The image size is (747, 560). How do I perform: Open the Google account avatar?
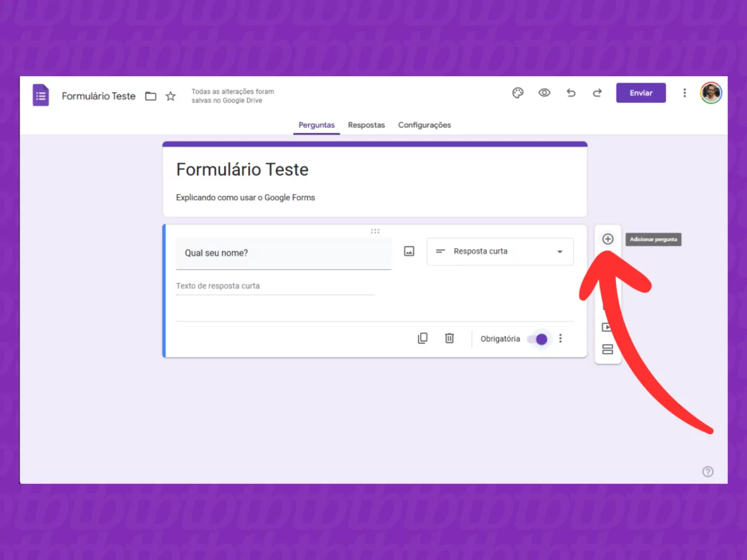pos(711,93)
